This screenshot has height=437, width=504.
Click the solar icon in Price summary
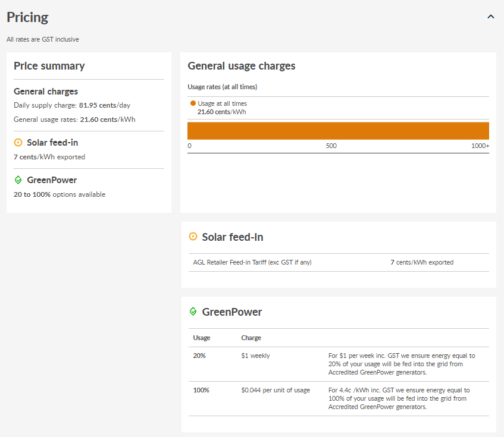coord(18,143)
